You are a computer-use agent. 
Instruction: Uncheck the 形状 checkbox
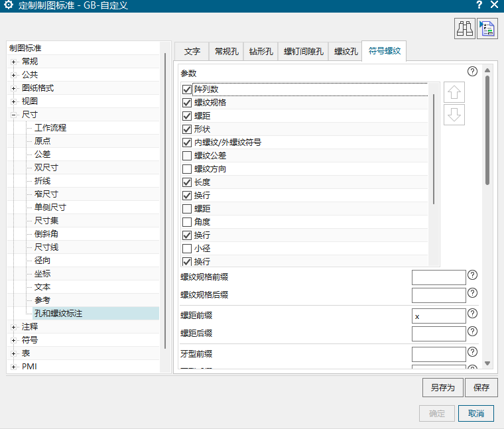coord(187,129)
